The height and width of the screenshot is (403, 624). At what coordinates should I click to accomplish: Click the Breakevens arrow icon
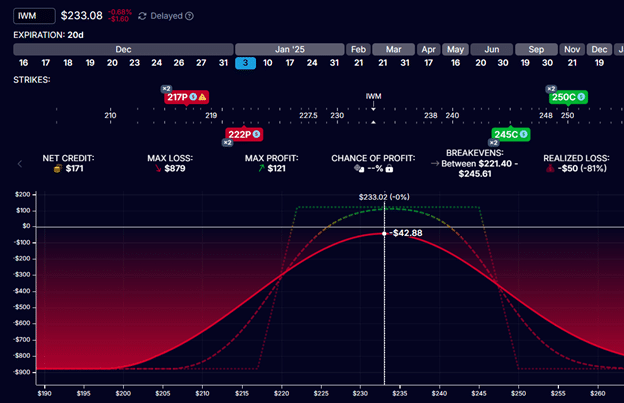(x=435, y=164)
